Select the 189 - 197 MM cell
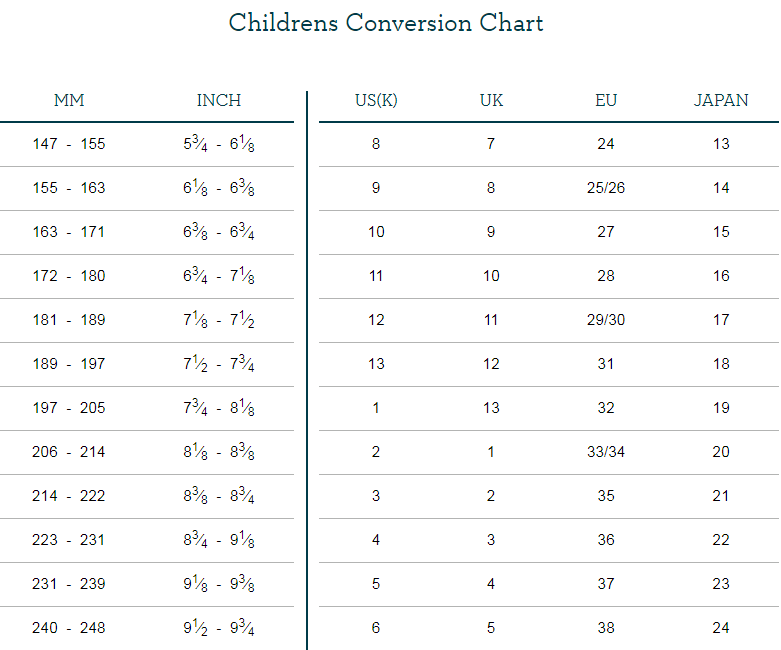The image size is (781, 650). point(69,364)
